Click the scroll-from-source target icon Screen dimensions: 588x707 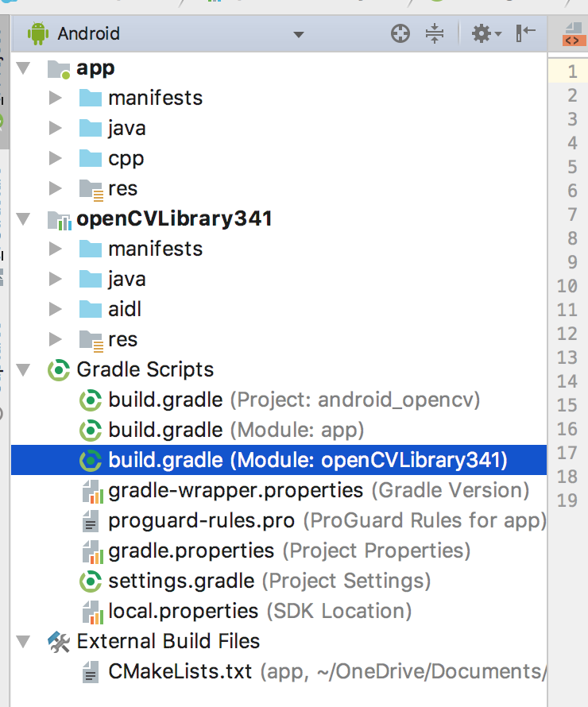pos(400,34)
